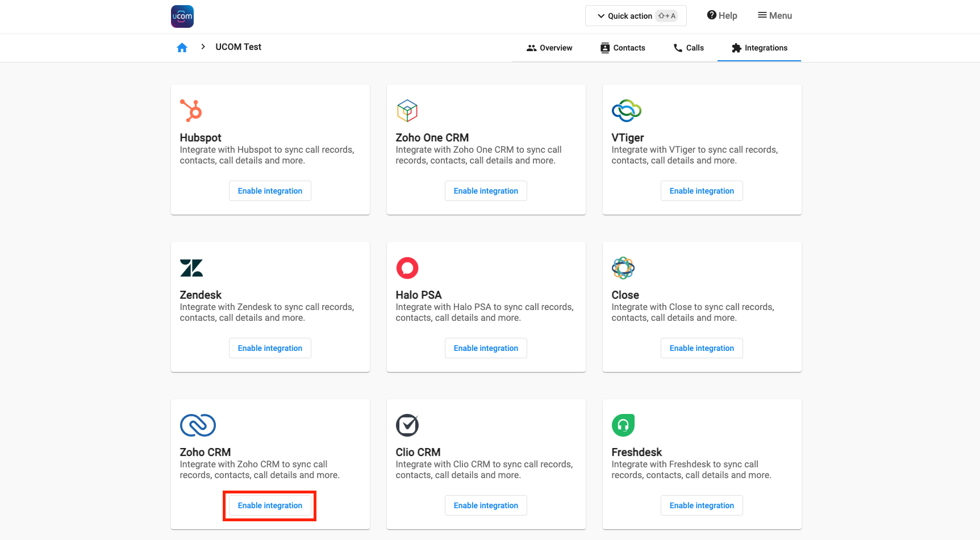Screen dimensions: 980x540
Task: Open the Quick action dropdown
Action: 635,16
